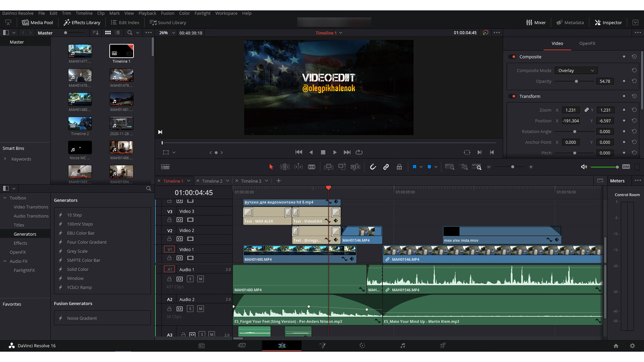The width and height of the screenshot is (644, 362).
Task: Add a blue flag to the clip
Action: 415,167
